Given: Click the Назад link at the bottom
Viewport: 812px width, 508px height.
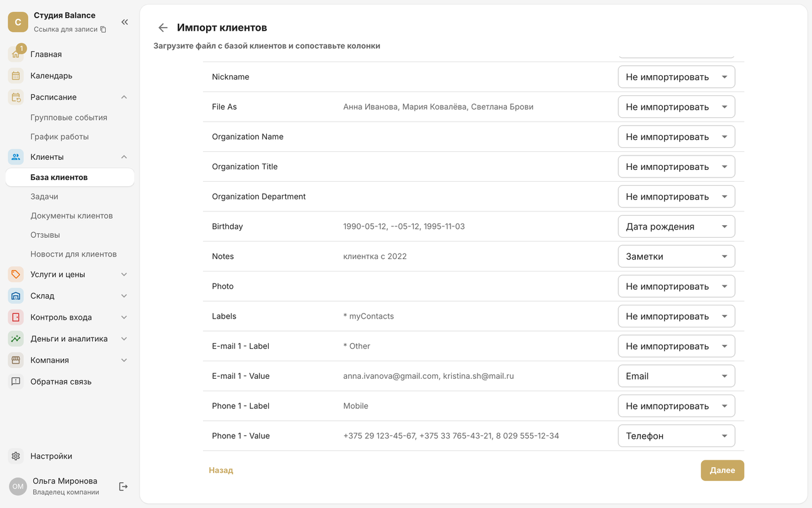Looking at the screenshot, I should coord(221,470).
